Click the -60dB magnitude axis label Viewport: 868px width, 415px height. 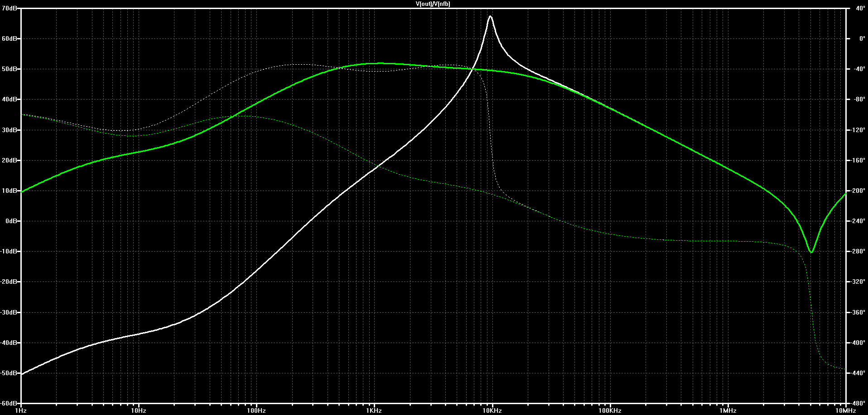pos(9,403)
